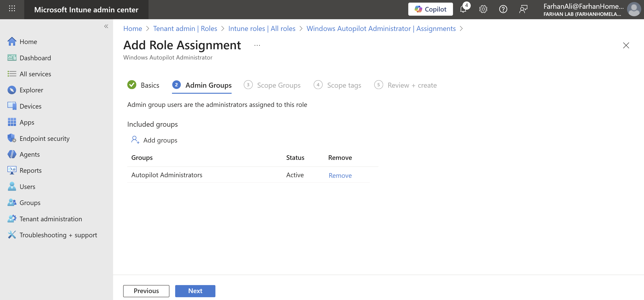This screenshot has height=300, width=644.
Task: Collapse the left navigation sidebar
Action: click(106, 26)
